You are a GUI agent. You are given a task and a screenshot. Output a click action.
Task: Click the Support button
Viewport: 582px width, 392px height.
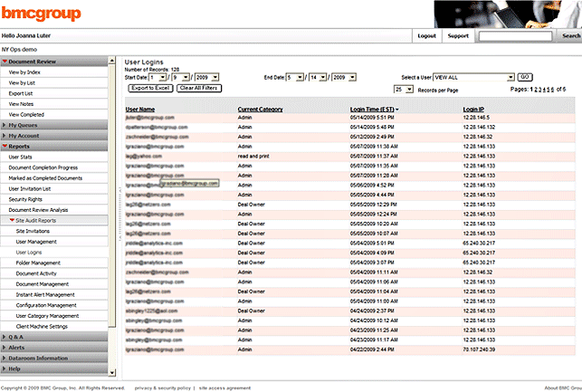[458, 36]
